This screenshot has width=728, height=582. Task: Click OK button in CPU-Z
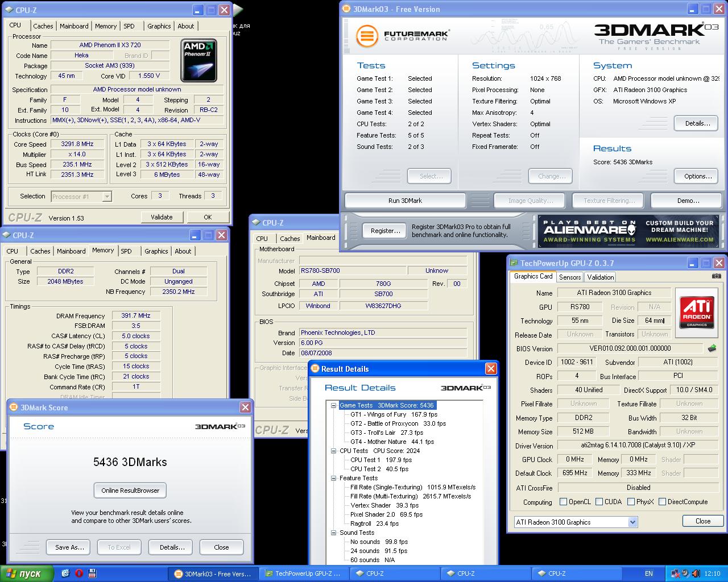[x=208, y=217]
